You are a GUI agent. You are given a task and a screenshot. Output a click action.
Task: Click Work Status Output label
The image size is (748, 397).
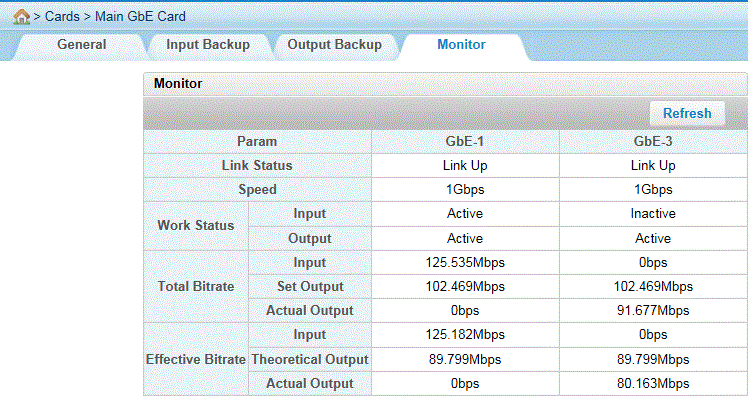point(310,238)
